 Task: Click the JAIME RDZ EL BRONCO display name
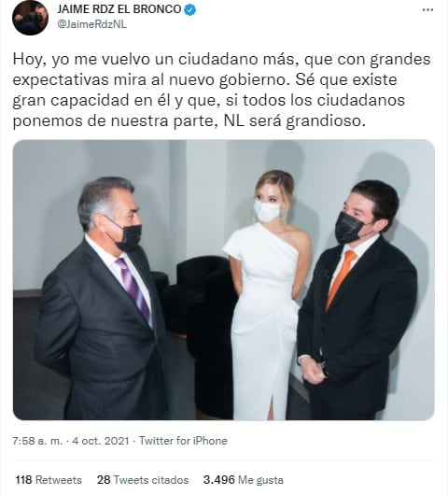pyautogui.click(x=119, y=9)
